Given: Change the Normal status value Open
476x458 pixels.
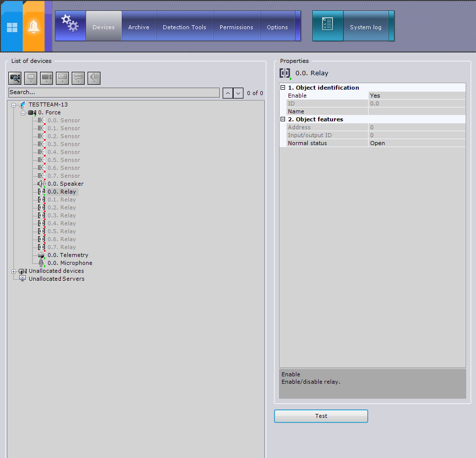Looking at the screenshot, I should click(x=417, y=143).
